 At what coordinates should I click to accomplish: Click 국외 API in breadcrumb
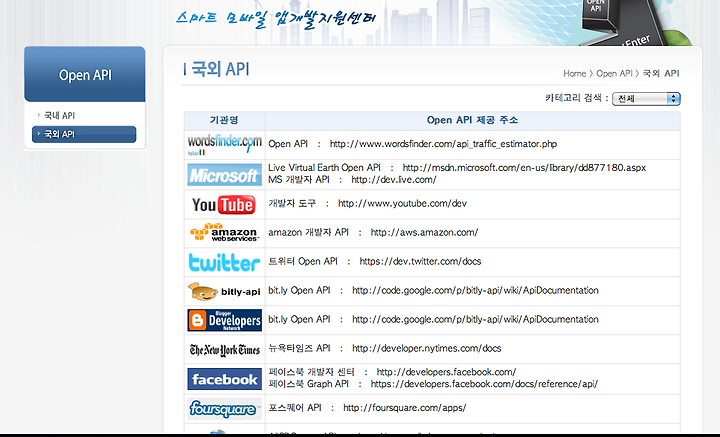(661, 73)
